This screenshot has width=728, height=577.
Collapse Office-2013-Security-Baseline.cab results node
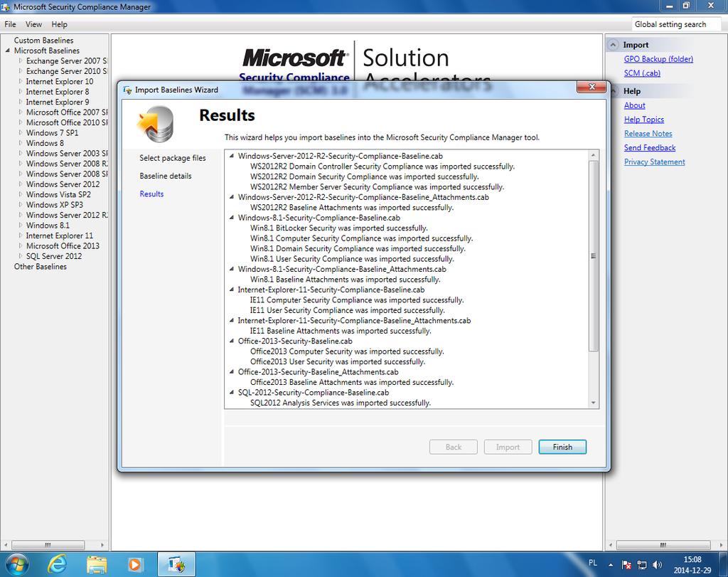click(232, 341)
